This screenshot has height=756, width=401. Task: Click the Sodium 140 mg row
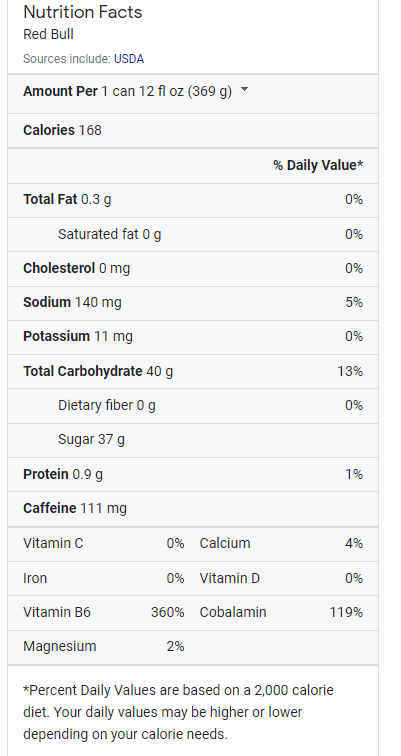click(x=193, y=303)
